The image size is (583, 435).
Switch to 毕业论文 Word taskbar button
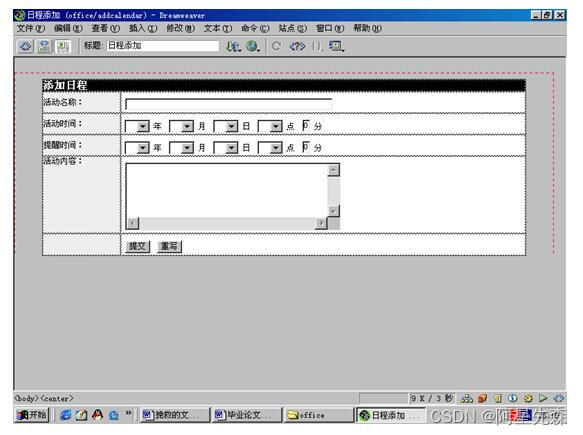pos(247,415)
